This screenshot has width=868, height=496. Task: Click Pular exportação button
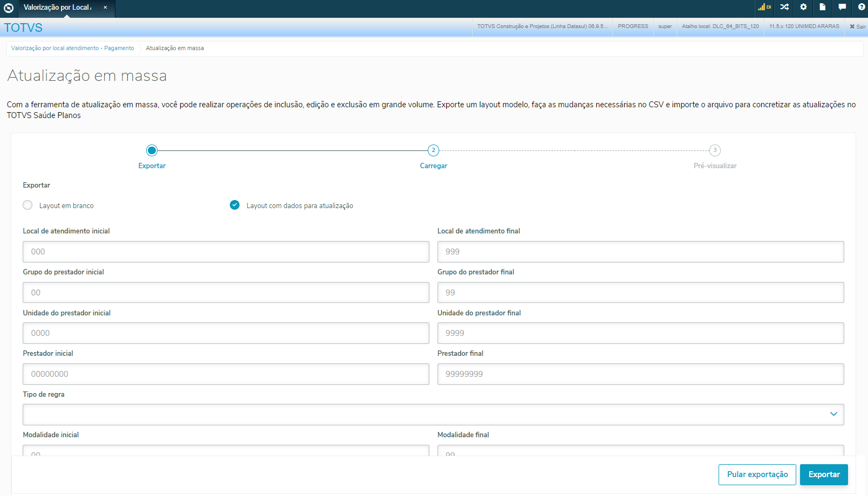click(757, 474)
